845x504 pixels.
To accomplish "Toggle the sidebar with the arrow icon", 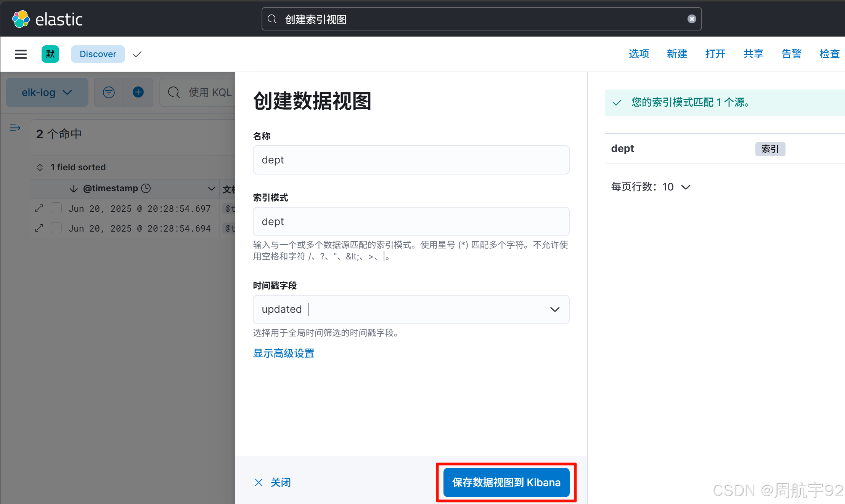I will click(x=15, y=128).
